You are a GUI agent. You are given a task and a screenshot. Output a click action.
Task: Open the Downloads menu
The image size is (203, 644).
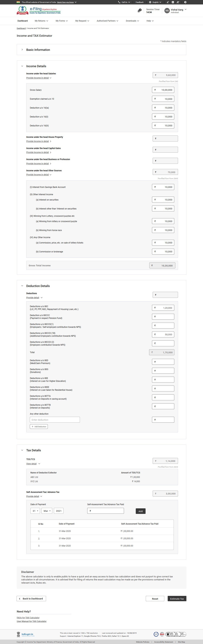tap(132, 21)
